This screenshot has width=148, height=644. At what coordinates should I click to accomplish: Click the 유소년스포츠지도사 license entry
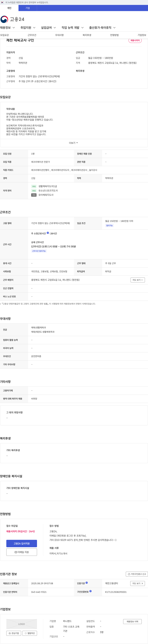(x=48, y=191)
